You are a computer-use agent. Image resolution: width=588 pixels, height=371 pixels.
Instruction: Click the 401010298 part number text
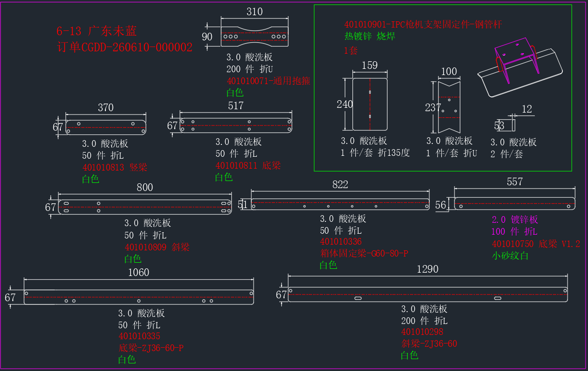(422, 332)
